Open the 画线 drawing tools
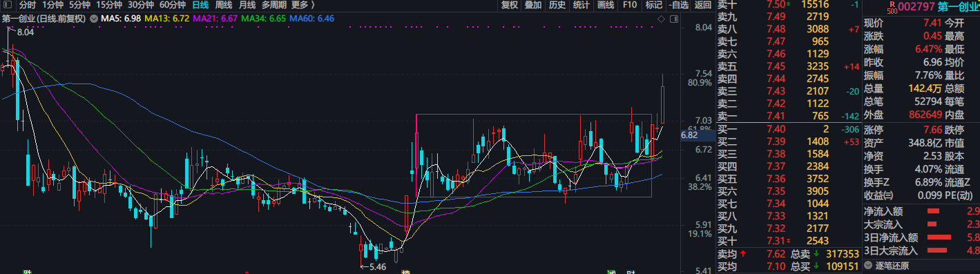980x274 pixels. [606, 5]
